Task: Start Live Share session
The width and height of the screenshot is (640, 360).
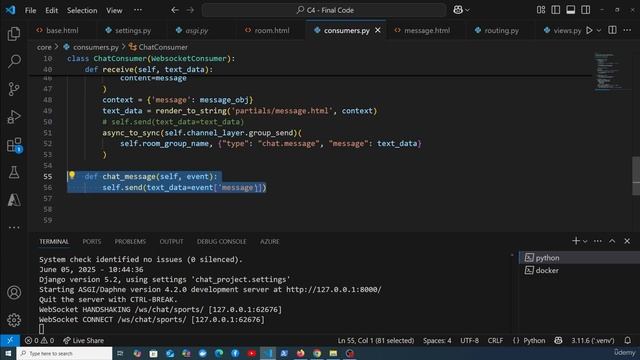Action: (x=83, y=340)
